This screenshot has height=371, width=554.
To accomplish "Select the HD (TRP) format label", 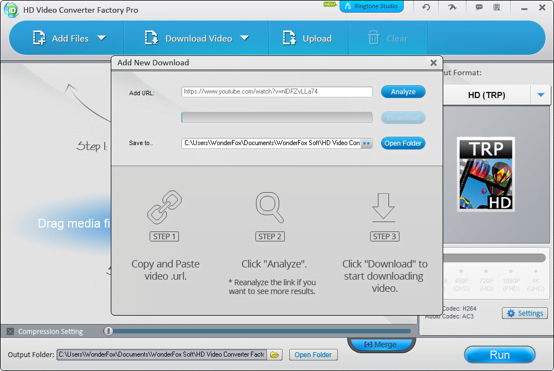I will [x=487, y=95].
